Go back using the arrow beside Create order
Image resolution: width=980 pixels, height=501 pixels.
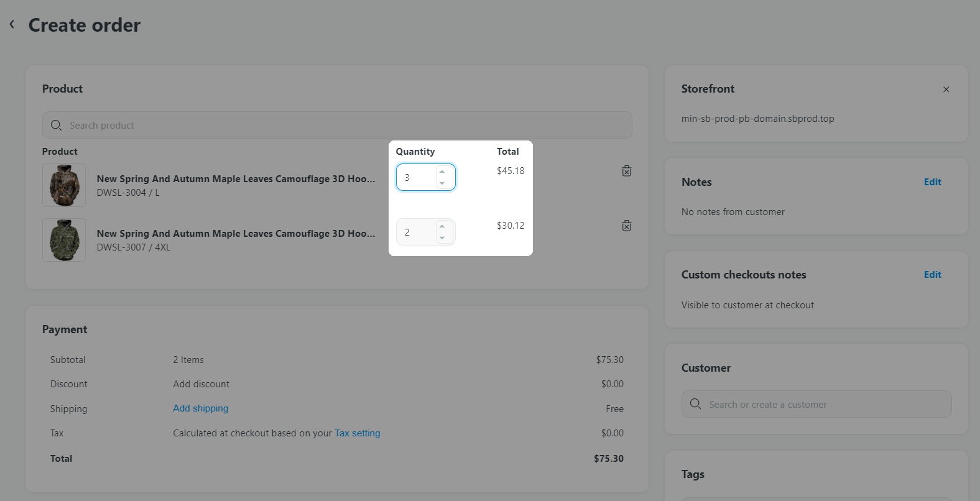point(12,24)
